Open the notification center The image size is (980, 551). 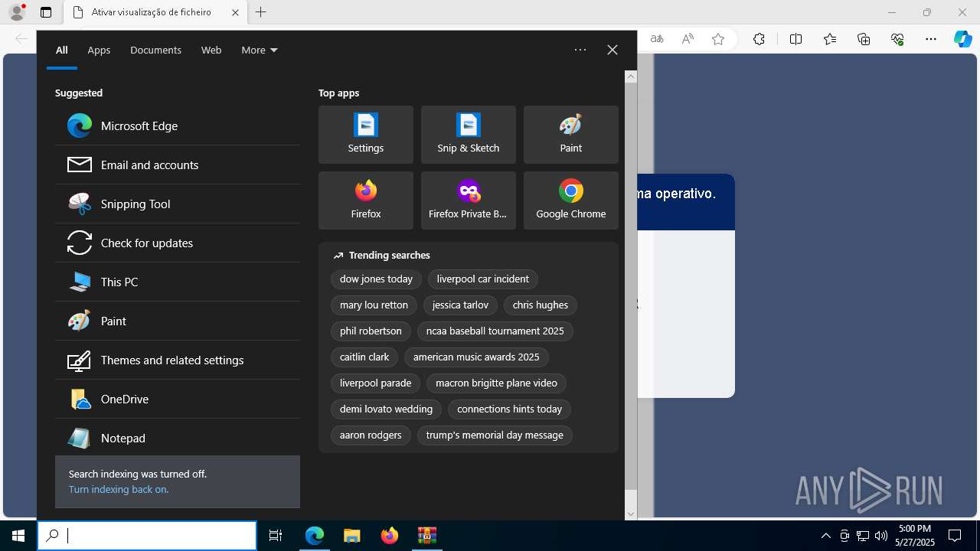pos(955,536)
